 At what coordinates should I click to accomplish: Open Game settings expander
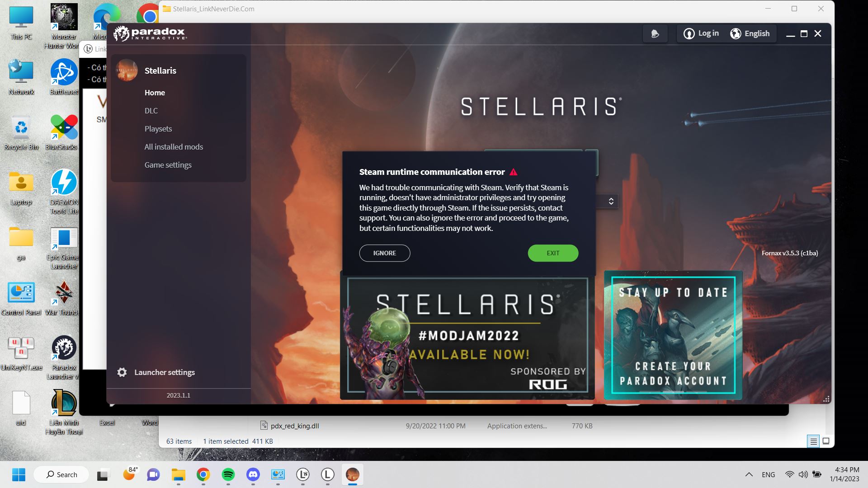pyautogui.click(x=168, y=164)
